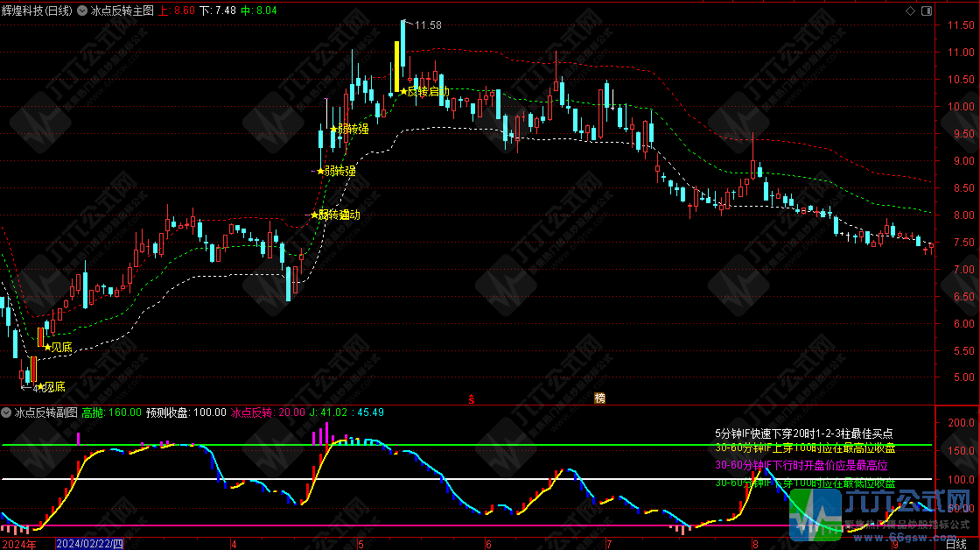This screenshot has width=980, height=550.
Task: Click the 反转启动 star signal marker
Action: [x=404, y=91]
